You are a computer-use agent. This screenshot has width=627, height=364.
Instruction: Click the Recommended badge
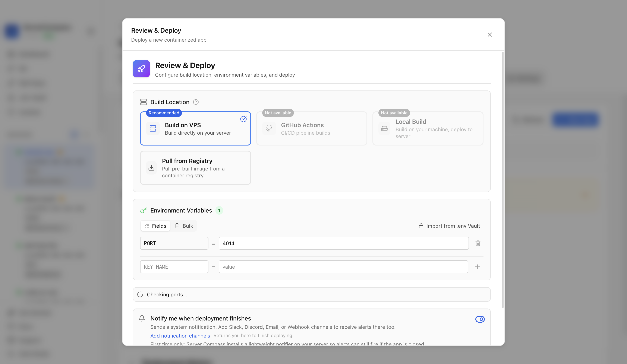(x=164, y=113)
